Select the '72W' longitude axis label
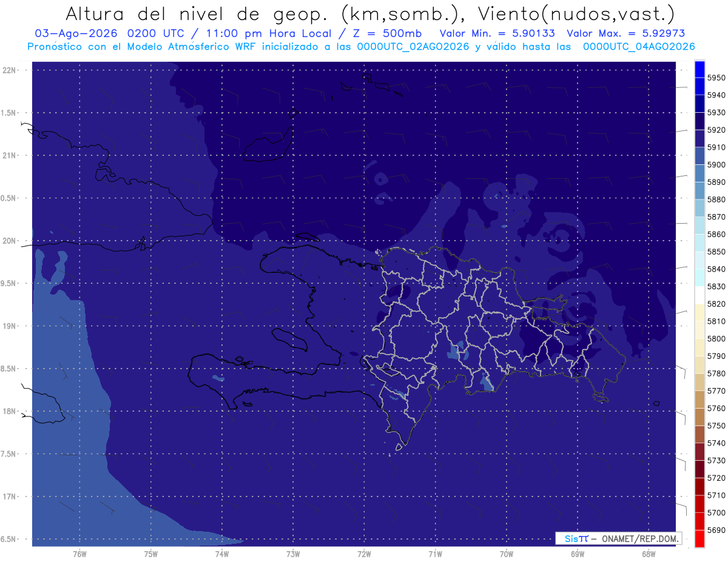 pos(364,554)
